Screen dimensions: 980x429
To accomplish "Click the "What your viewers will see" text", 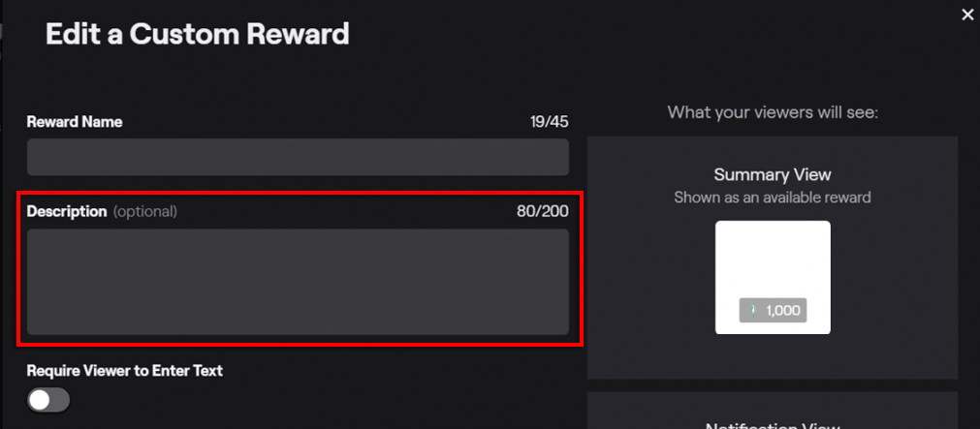I will [773, 113].
